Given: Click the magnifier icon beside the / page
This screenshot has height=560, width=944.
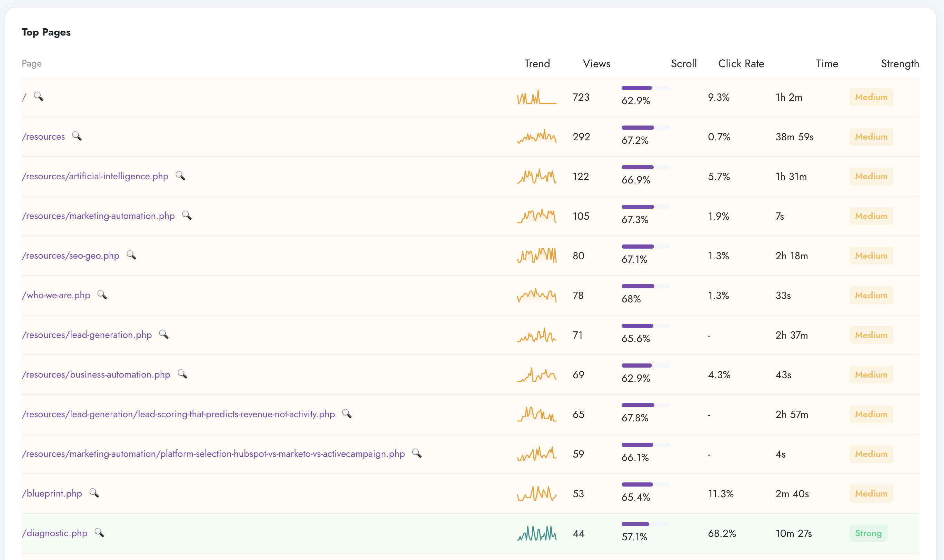Looking at the screenshot, I should (x=39, y=96).
